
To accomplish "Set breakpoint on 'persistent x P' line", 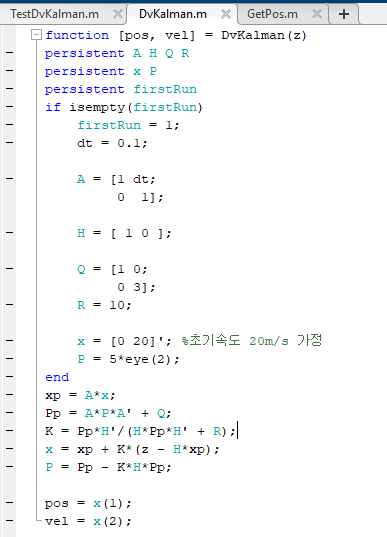I will click(x=10, y=71).
